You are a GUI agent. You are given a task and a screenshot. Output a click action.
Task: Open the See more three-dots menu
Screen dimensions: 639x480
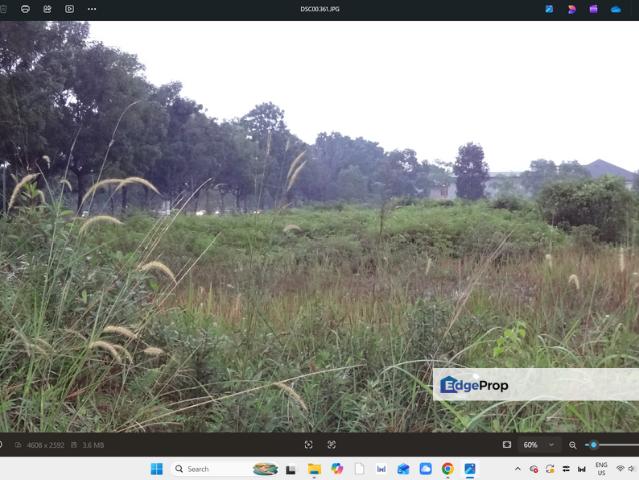pos(92,9)
